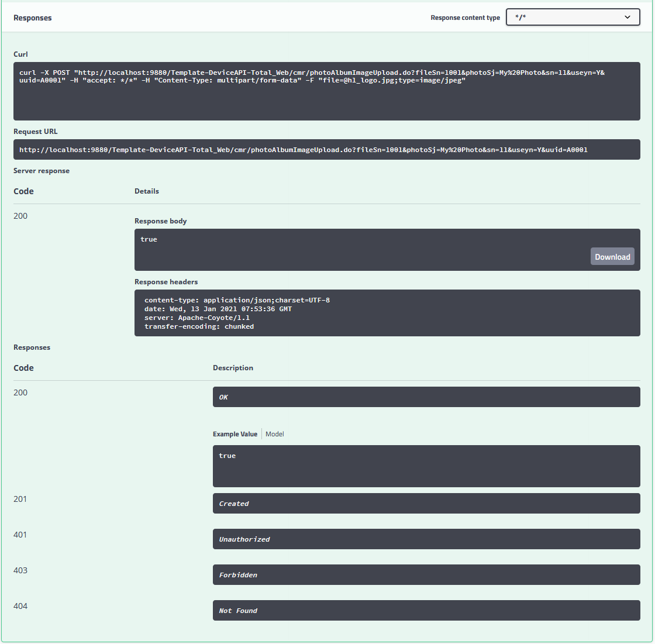The width and height of the screenshot is (655, 644).
Task: Click inside the Curl command block
Action: pos(326,91)
